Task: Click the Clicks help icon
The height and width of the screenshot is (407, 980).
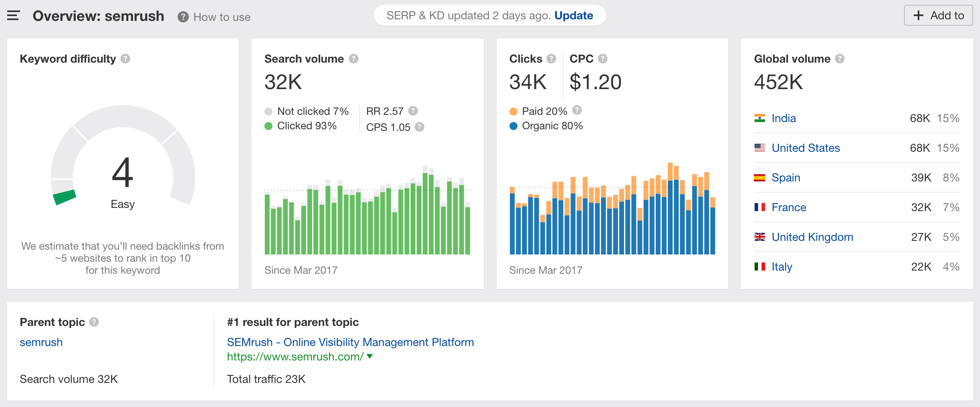Action: click(x=551, y=59)
